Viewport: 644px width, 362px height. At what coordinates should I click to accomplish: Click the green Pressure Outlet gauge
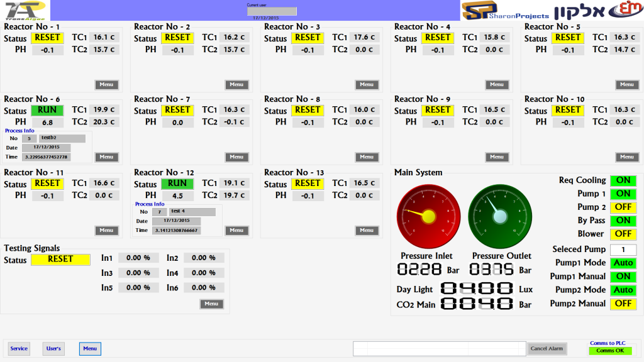(x=499, y=216)
